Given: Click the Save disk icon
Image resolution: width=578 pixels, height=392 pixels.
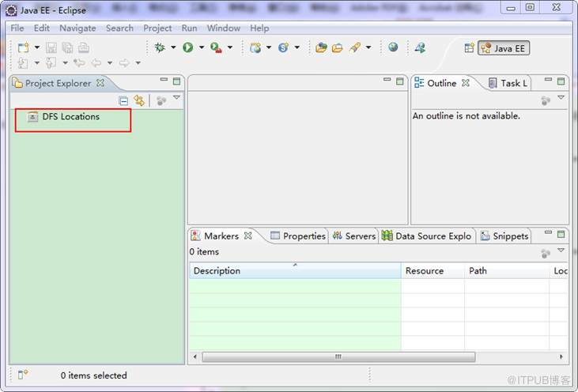Looking at the screenshot, I should [51, 47].
